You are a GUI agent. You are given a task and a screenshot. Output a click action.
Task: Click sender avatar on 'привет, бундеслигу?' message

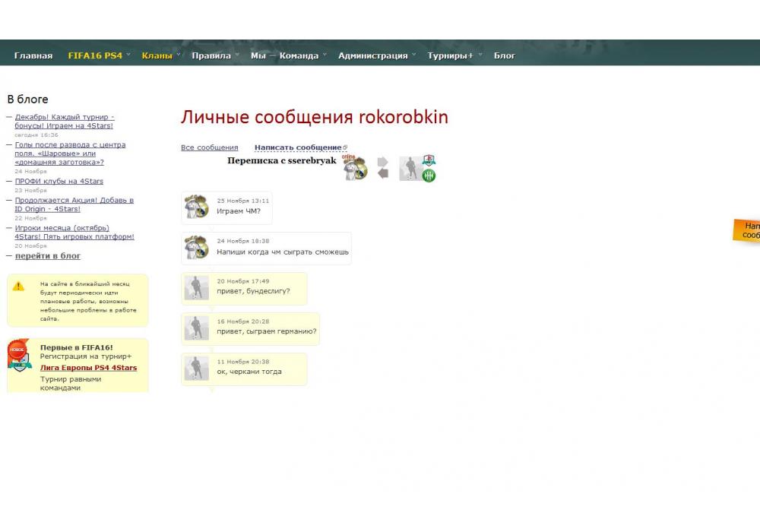196,288
